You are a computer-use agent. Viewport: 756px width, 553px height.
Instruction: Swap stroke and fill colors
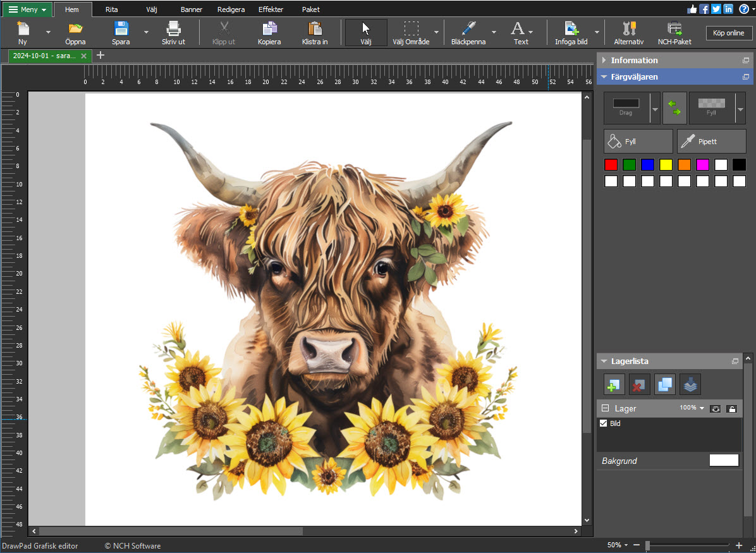[674, 108]
